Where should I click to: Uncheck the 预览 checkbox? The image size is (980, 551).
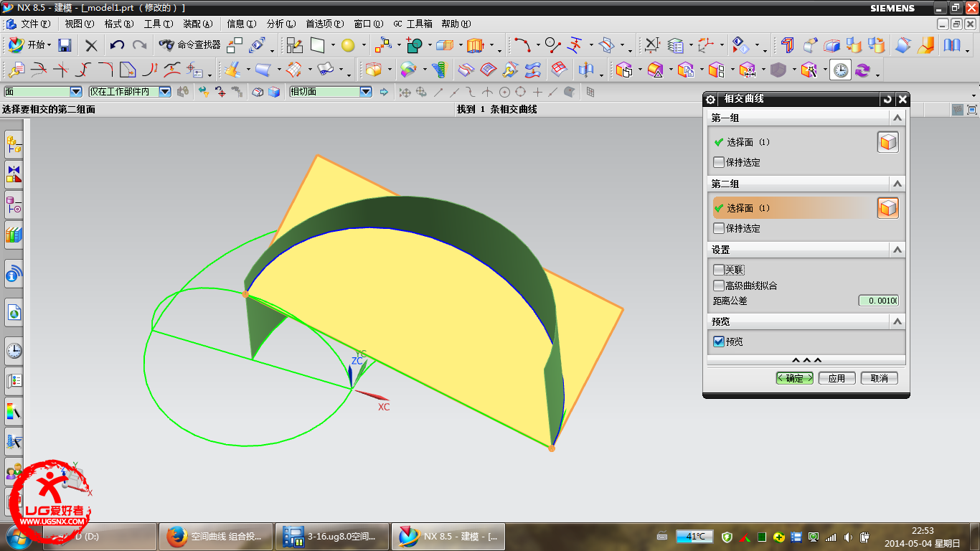719,342
